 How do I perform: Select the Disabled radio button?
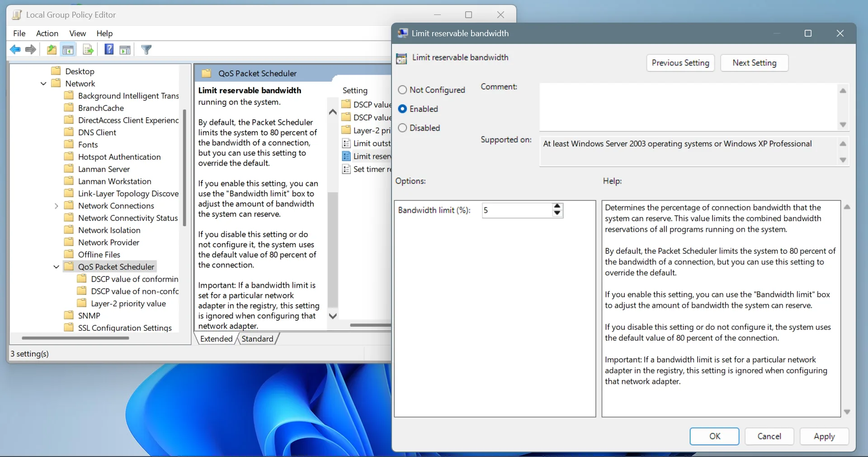pyautogui.click(x=402, y=128)
